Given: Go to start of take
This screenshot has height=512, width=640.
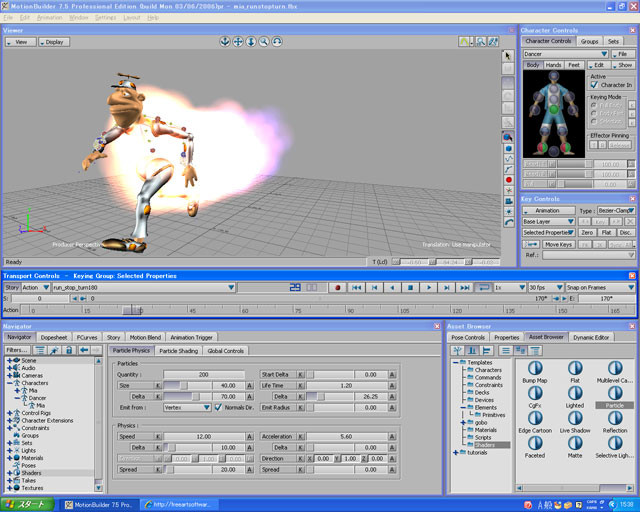Looking at the screenshot, I should coord(356,287).
